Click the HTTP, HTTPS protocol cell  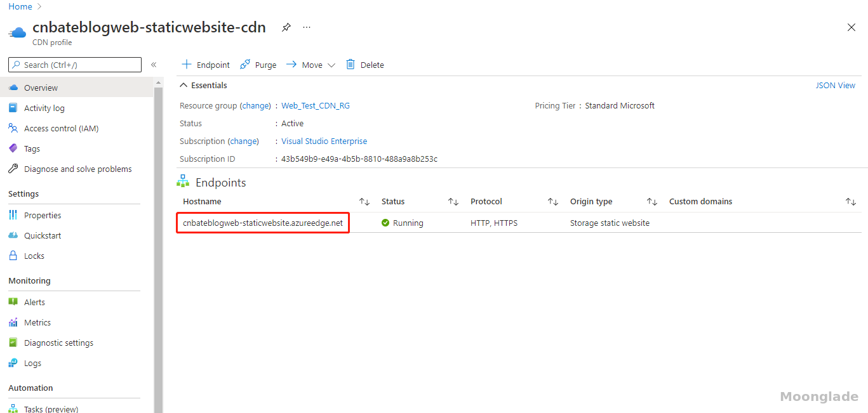tap(494, 223)
